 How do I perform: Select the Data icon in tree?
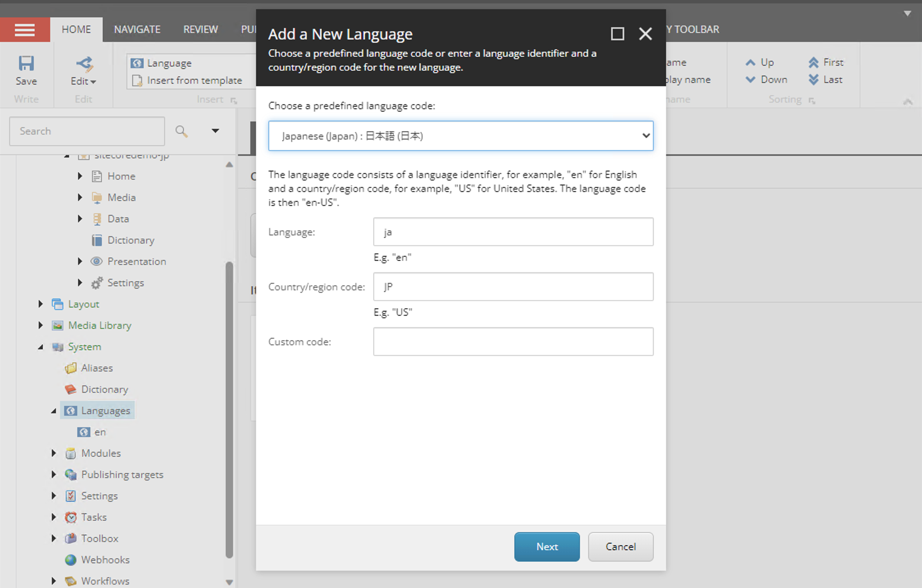[97, 219]
